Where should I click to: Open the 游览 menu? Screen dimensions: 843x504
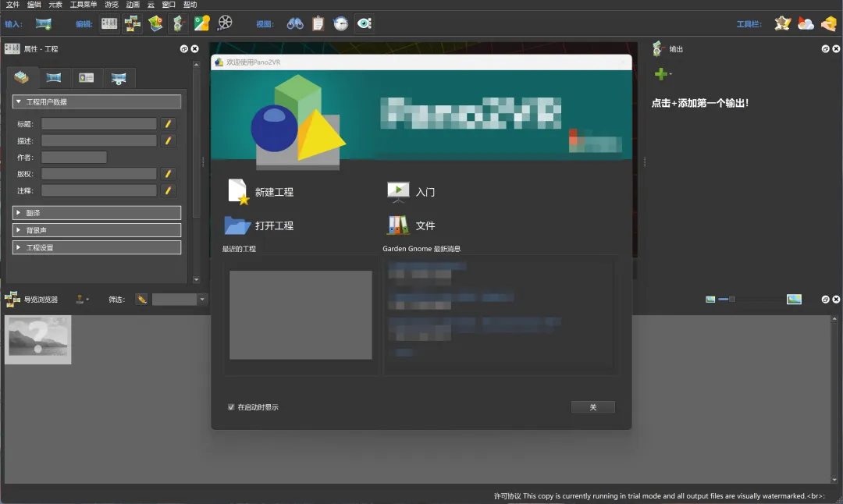[112, 5]
